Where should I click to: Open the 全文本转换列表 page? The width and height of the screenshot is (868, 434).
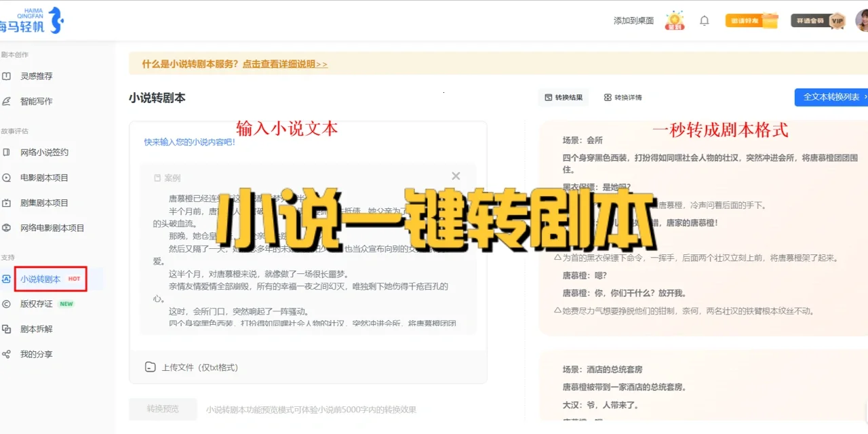pos(832,97)
